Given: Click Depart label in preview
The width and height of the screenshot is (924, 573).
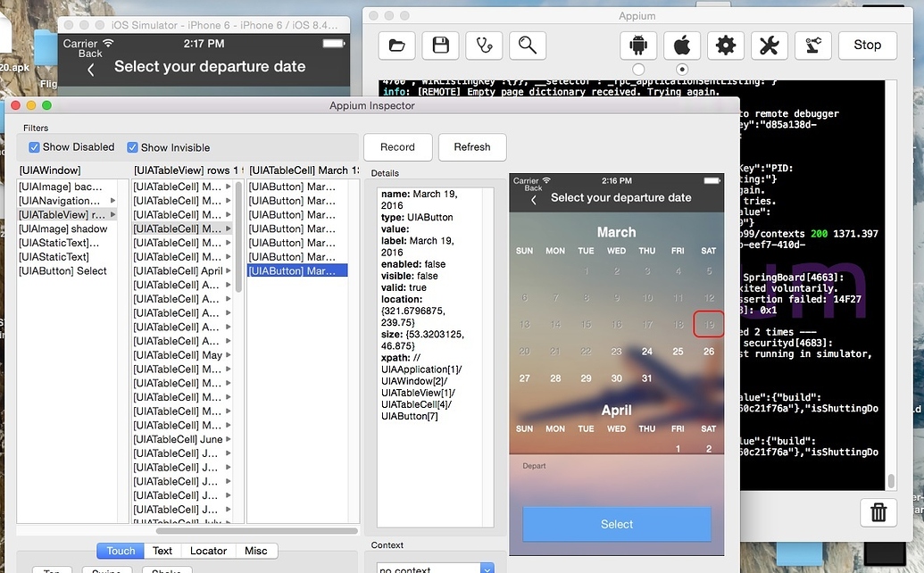Looking at the screenshot, I should click(534, 466).
